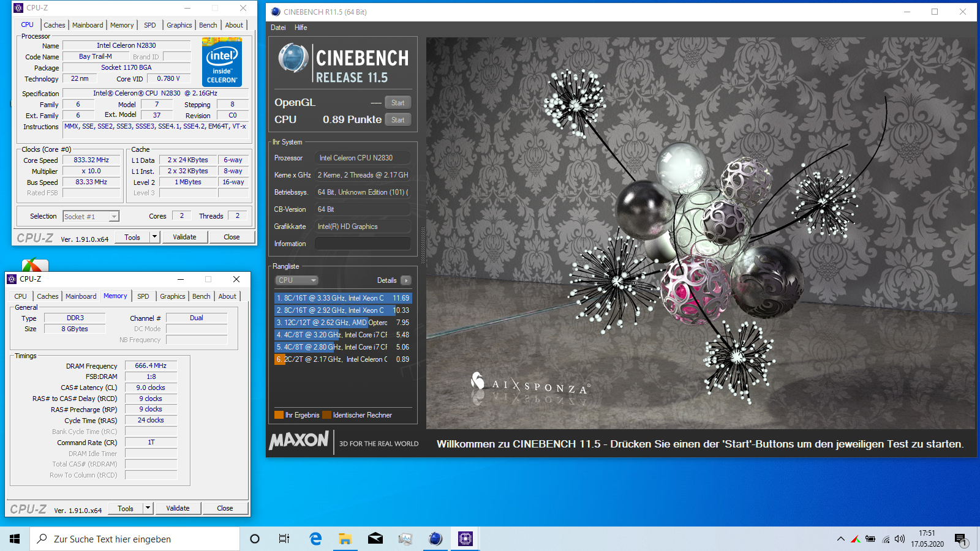
Task: Click the red-green tray application icon
Action: (855, 539)
